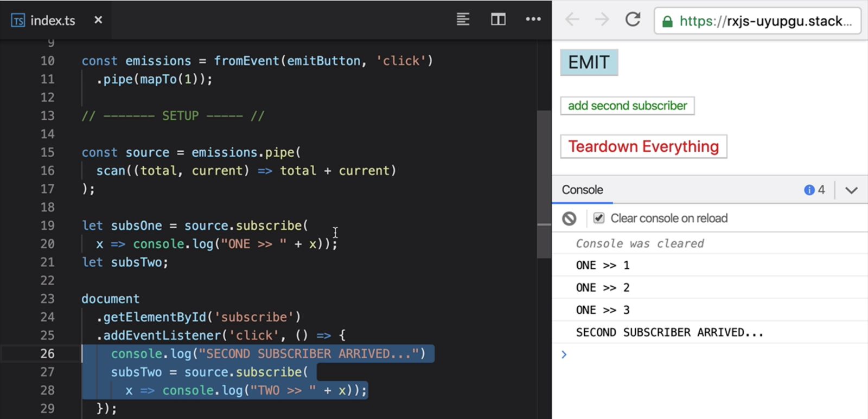Click the "TWO >> " string on line 28

click(283, 390)
